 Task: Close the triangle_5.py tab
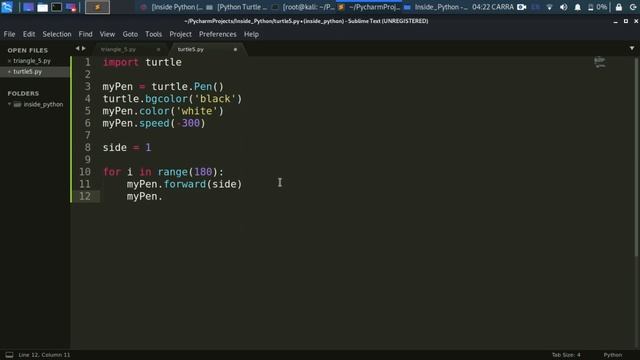click(x=158, y=49)
